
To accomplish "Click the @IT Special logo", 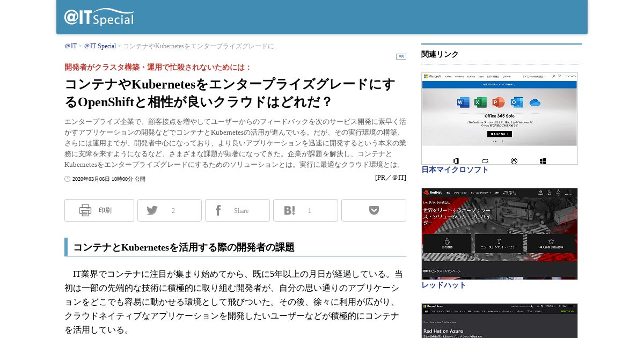I will [x=99, y=17].
